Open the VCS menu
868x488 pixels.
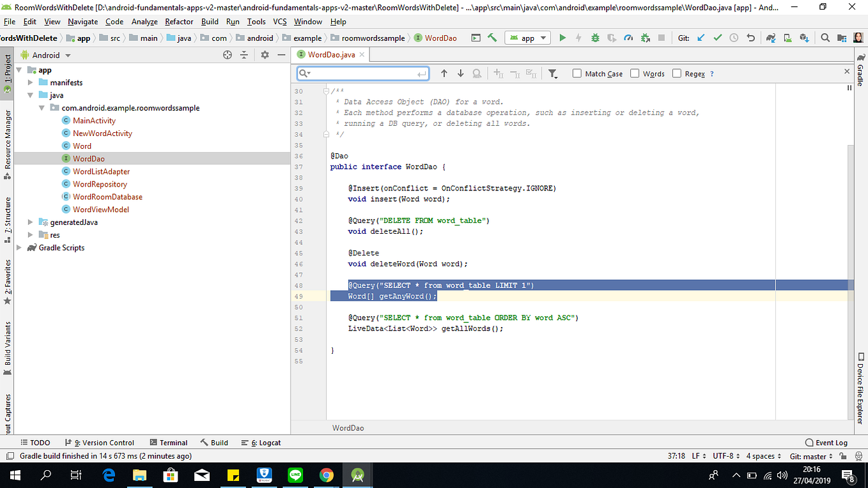point(280,21)
